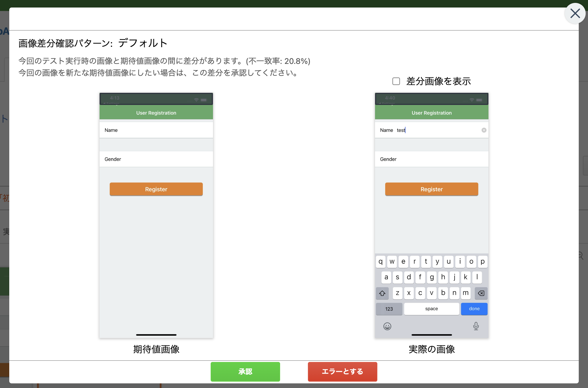This screenshot has width=588, height=388.
Task: Click heading 画像差分確認パターン: デフォルト
Action: [x=93, y=43]
